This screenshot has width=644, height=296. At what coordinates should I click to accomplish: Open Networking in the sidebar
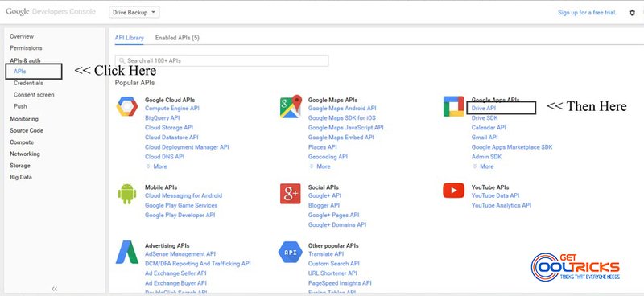click(x=25, y=154)
